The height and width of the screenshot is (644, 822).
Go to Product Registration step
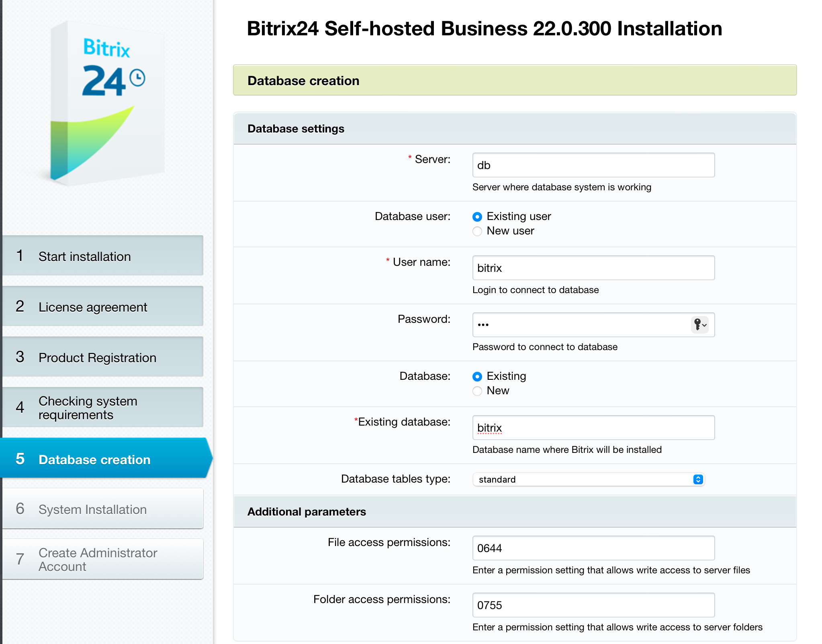pos(103,357)
